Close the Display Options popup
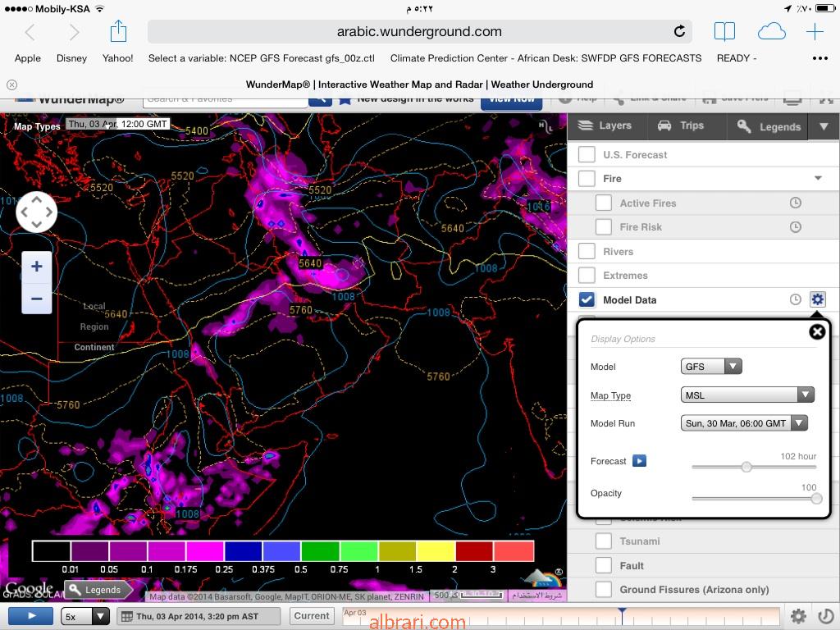840x630 pixels. pos(817,332)
